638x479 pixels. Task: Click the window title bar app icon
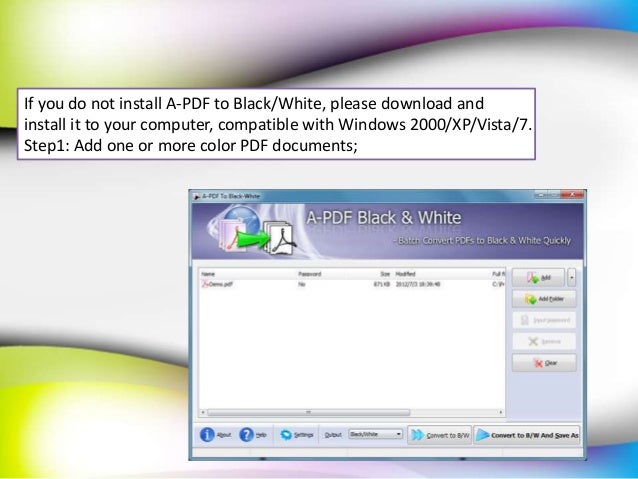coord(197,196)
